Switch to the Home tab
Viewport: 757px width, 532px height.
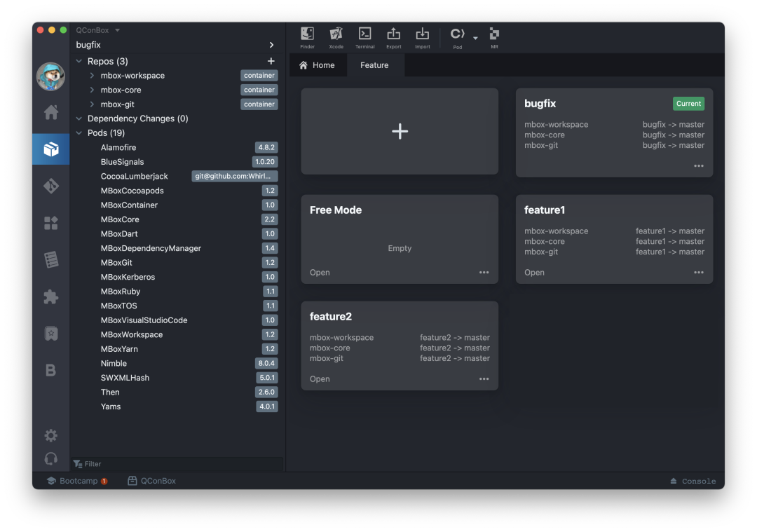[x=317, y=65]
